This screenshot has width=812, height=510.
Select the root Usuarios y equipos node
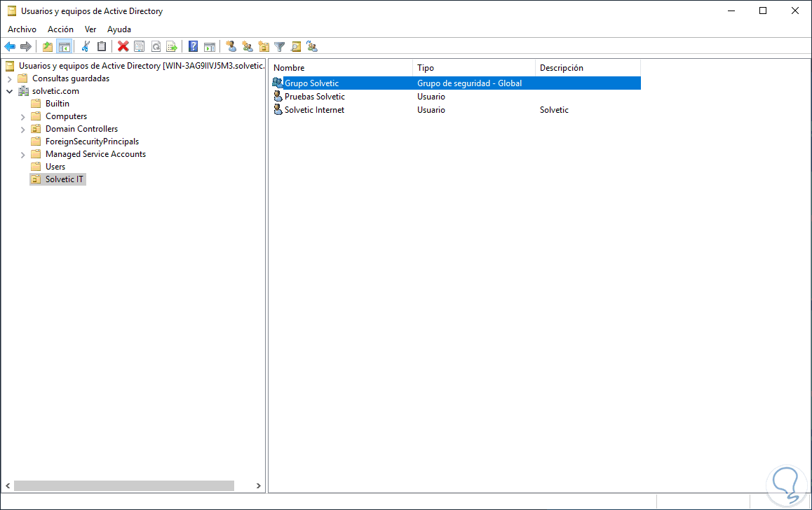click(142, 66)
